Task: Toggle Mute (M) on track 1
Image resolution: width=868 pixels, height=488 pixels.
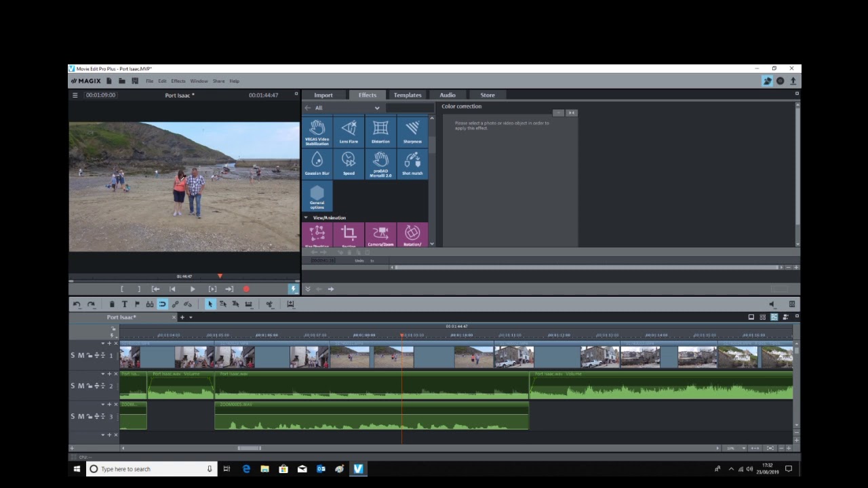Action: pos(81,355)
